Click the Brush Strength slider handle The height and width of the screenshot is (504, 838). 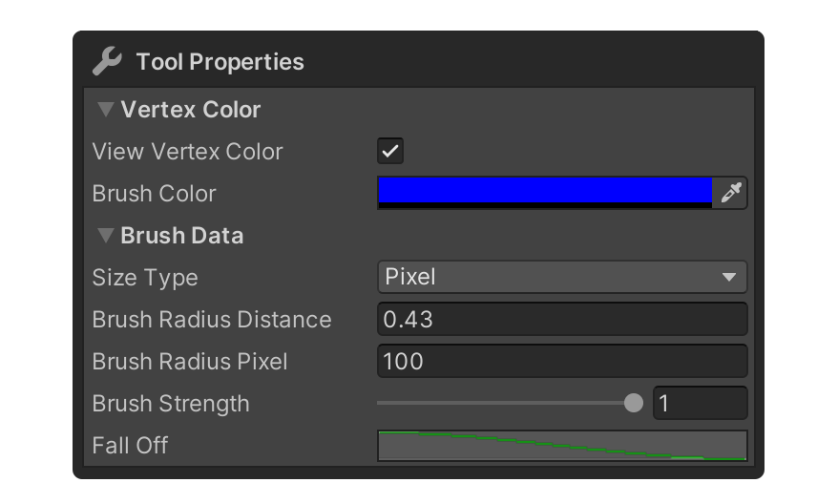[x=634, y=403]
